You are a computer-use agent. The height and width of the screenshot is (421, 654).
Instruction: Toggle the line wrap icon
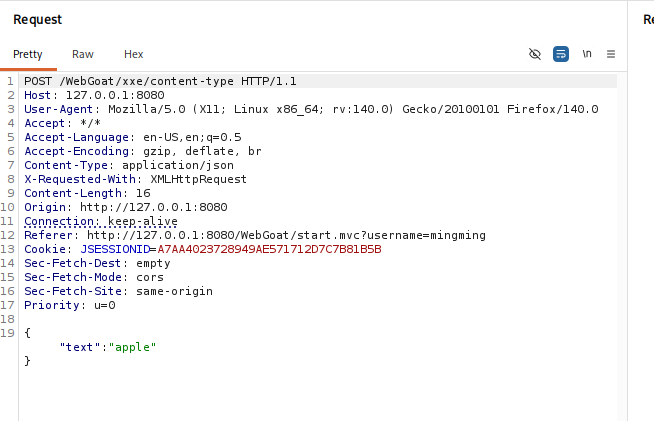(x=561, y=54)
